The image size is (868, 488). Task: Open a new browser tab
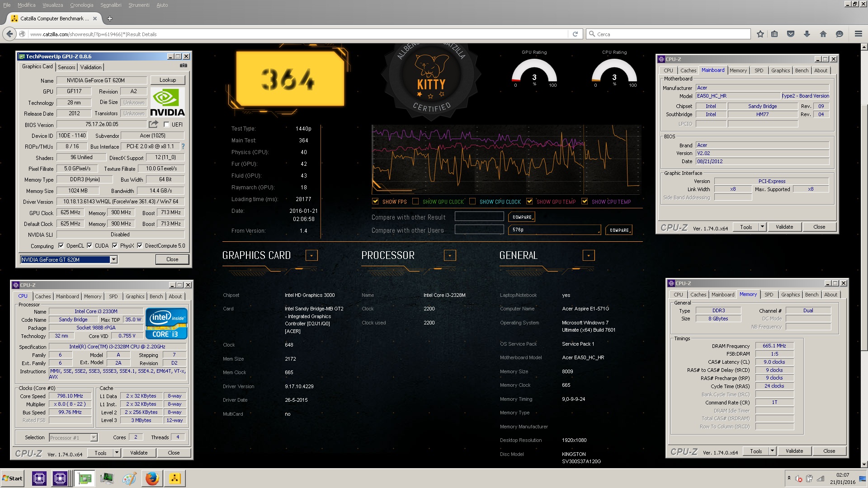tap(110, 19)
